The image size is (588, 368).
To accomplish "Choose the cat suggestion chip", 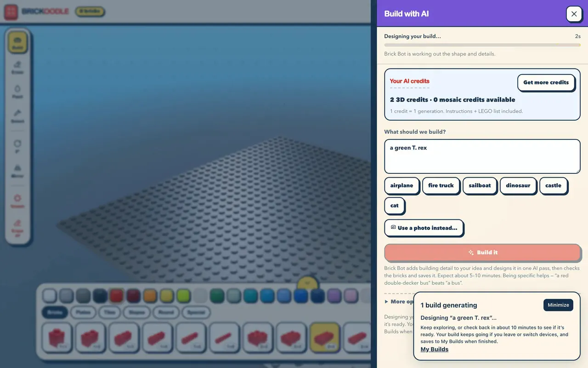I will [x=394, y=206].
